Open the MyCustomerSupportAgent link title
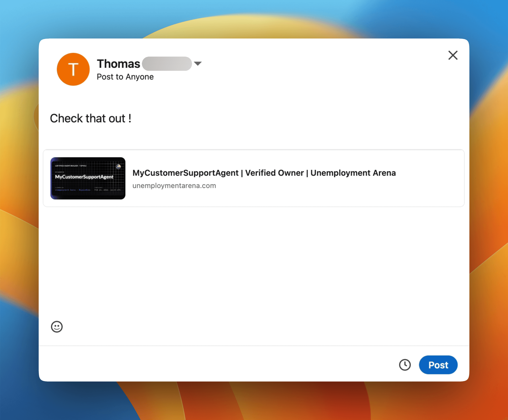The image size is (508, 420). click(x=264, y=173)
